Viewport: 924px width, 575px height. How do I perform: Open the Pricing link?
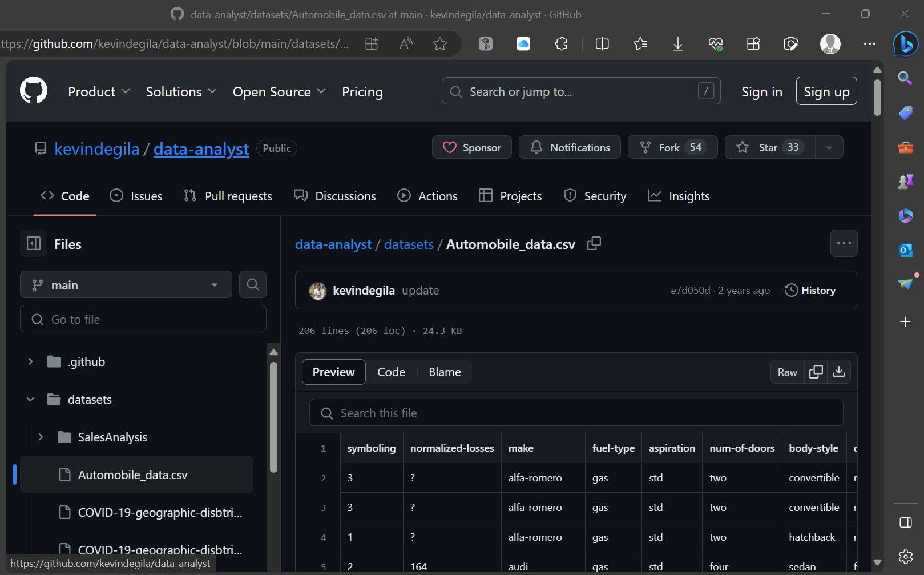(x=362, y=91)
